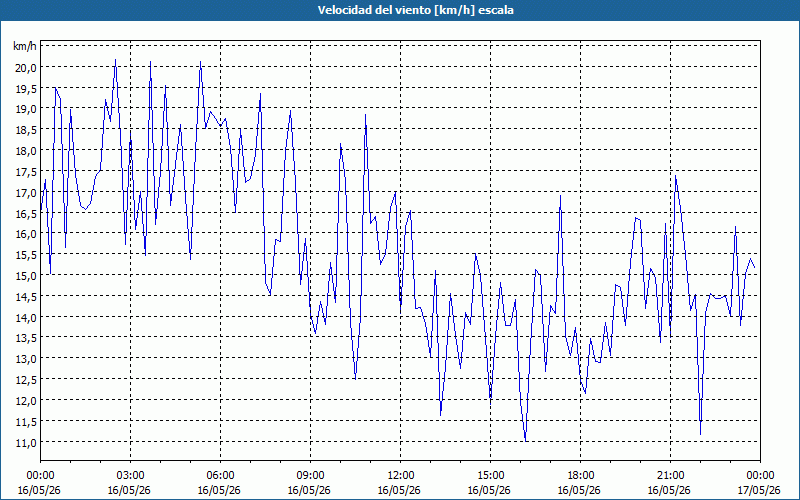Click the 03:00 time axis label
The image size is (800, 500).
coord(130,476)
